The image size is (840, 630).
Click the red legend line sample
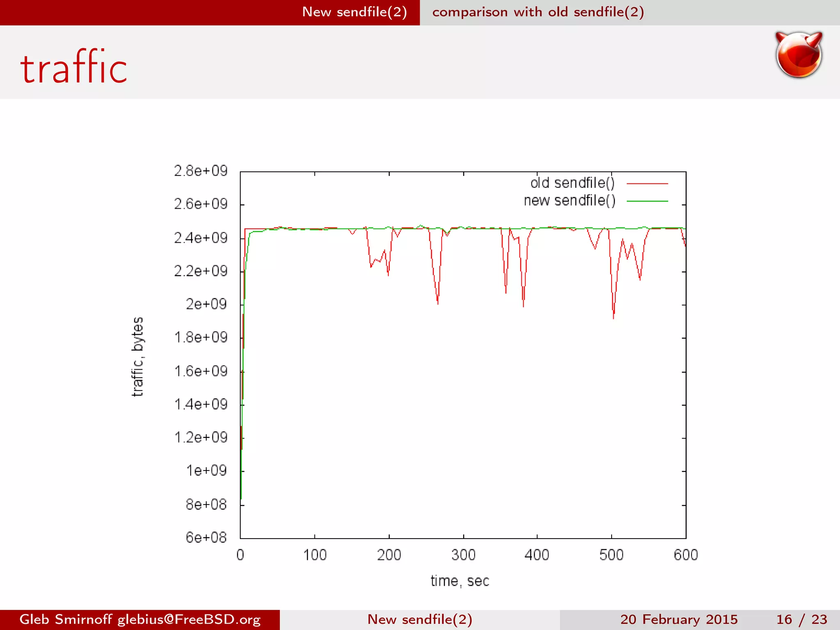[x=647, y=184]
